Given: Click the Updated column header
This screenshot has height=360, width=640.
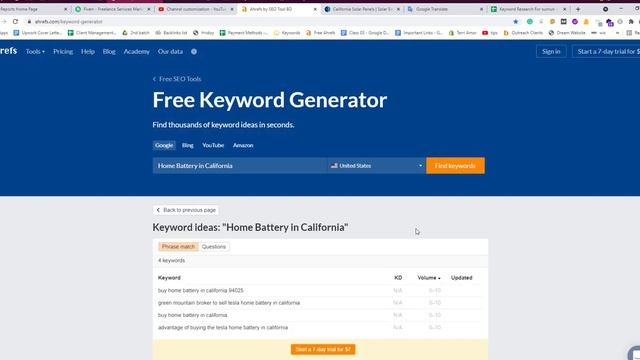Looking at the screenshot, I should [x=461, y=278].
